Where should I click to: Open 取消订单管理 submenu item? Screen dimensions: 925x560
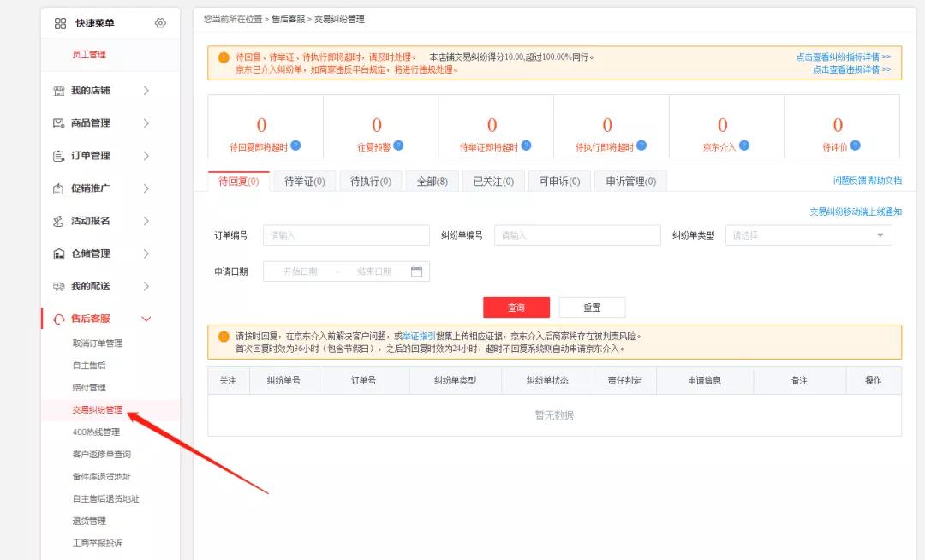98,343
